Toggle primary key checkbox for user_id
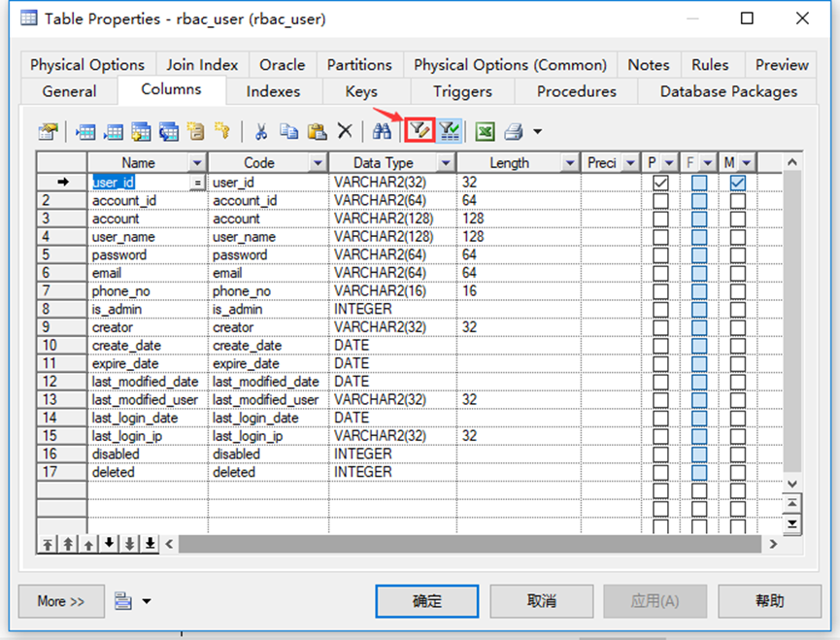Viewport: 840px width, 640px height. (x=661, y=183)
